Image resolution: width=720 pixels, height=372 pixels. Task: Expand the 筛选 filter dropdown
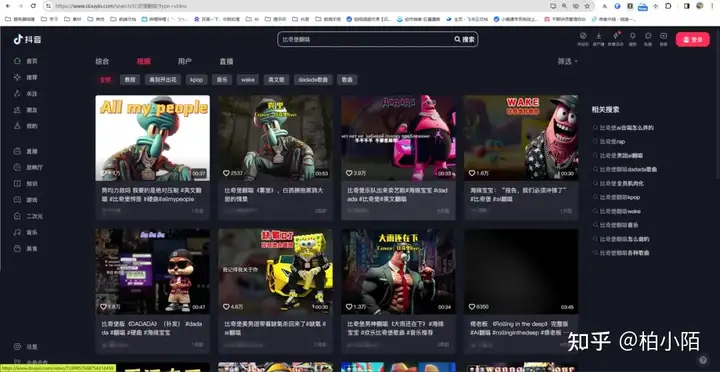tap(568, 61)
